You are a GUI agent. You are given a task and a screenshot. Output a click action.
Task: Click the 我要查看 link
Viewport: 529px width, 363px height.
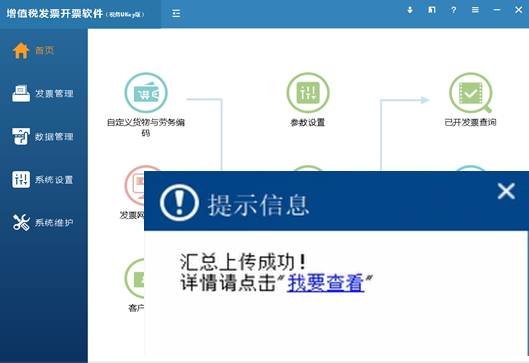pyautogui.click(x=326, y=283)
